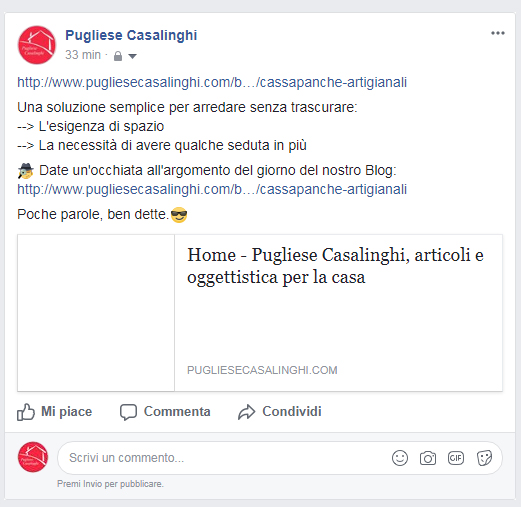Click the Condividi arrow icon
This screenshot has height=507, width=521.
pyautogui.click(x=246, y=412)
